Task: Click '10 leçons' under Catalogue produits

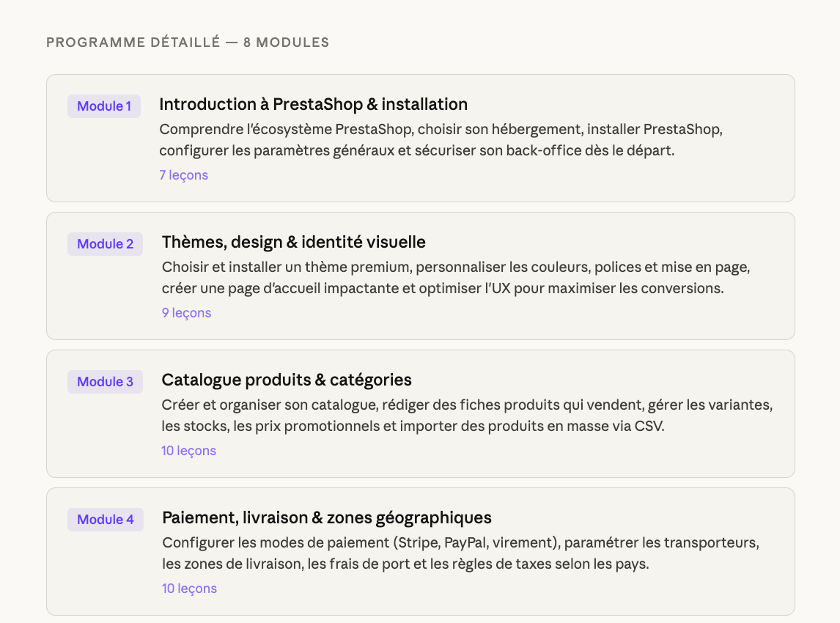Action: [188, 451]
